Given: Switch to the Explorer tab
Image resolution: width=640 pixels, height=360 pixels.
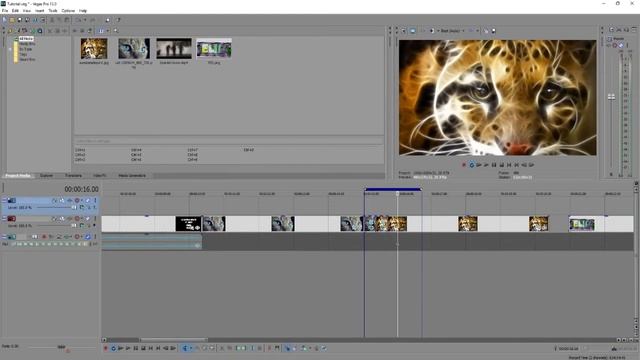Looking at the screenshot, I should pos(46,176).
